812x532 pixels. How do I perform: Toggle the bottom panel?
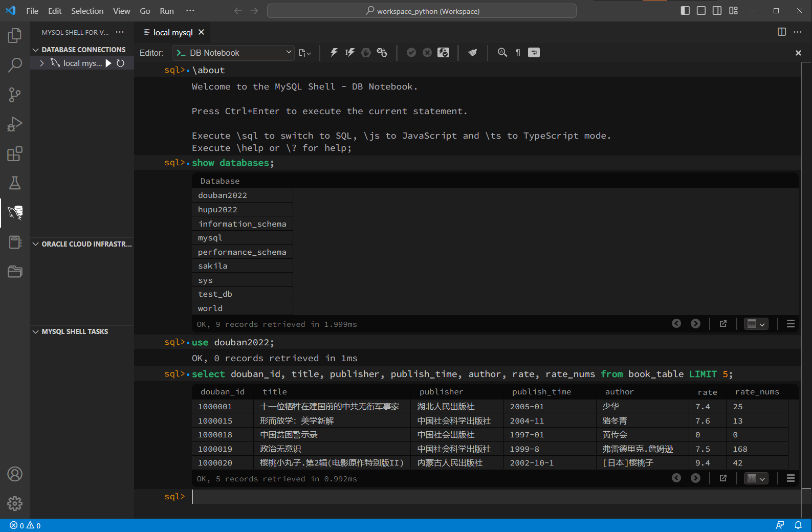[701, 11]
